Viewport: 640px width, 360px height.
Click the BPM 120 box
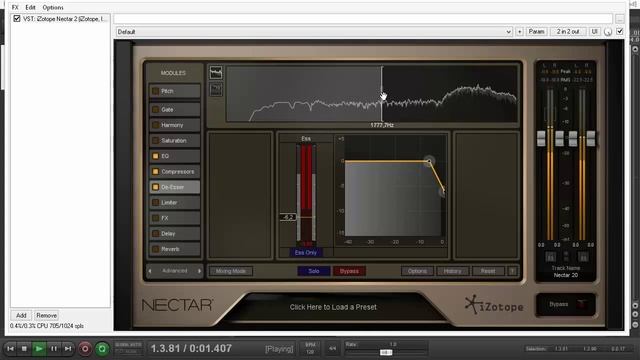[310, 349]
